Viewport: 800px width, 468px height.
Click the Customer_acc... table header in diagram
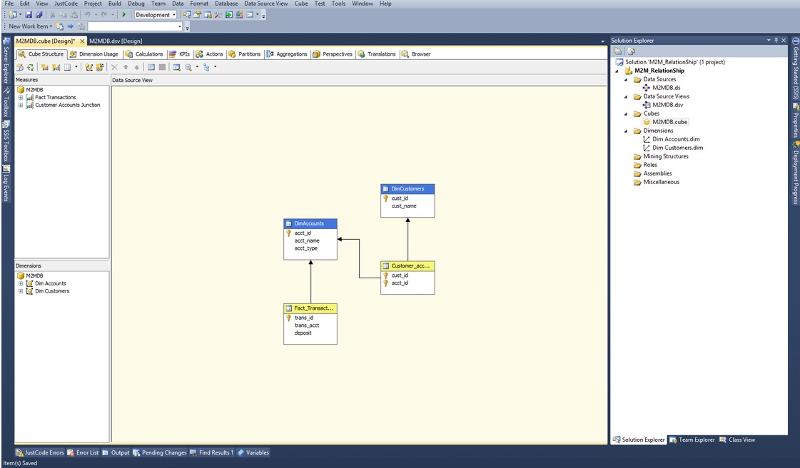407,266
